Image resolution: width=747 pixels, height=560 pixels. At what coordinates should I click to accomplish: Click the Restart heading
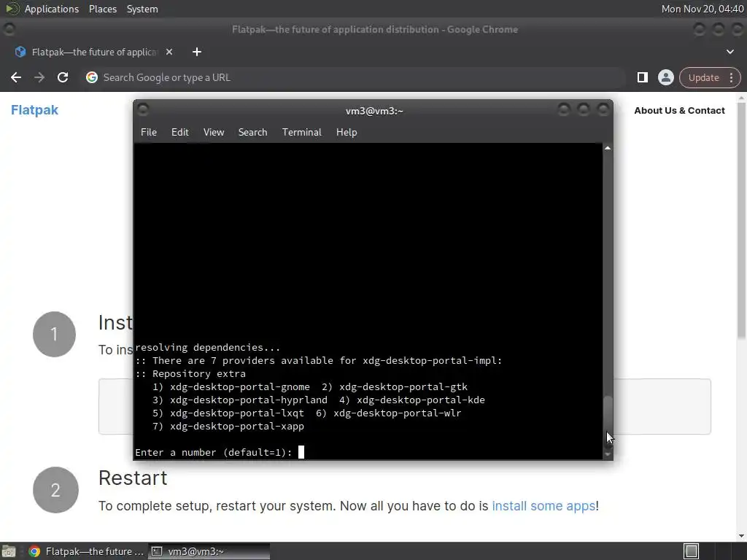pos(133,478)
